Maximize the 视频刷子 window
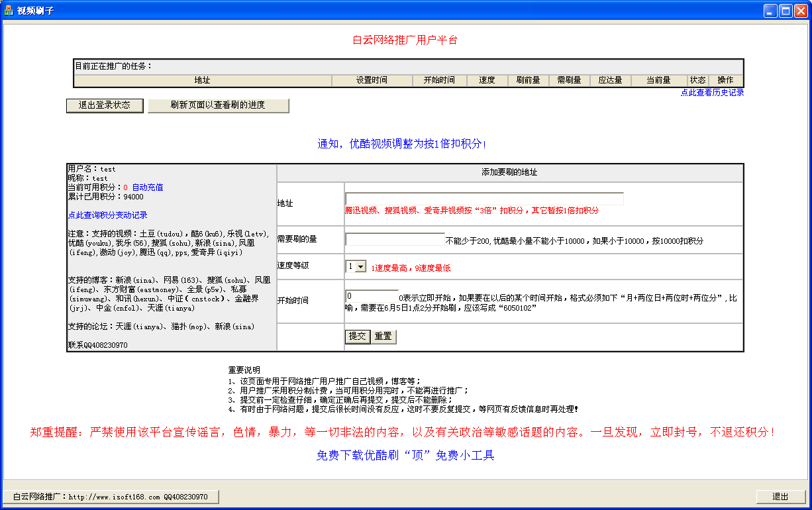Viewport: 812px width, 510px height. 785,11
